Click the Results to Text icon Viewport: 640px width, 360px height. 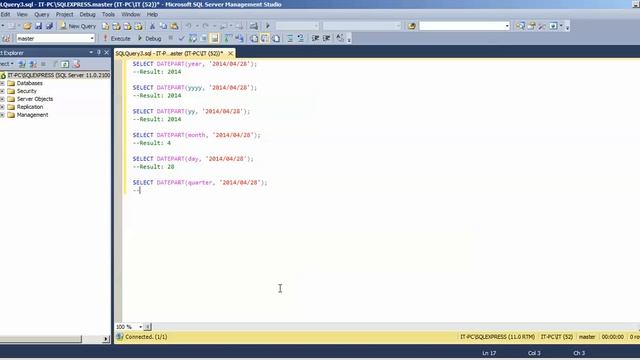[x=254, y=38]
